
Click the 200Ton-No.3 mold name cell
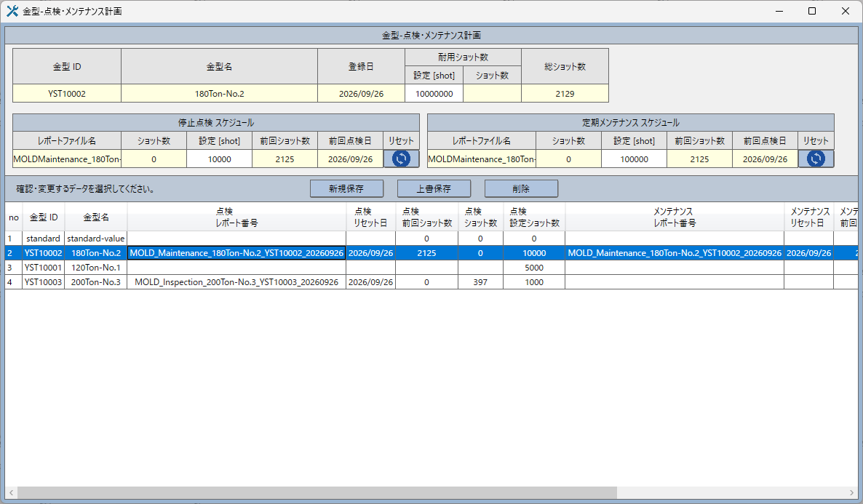(96, 281)
